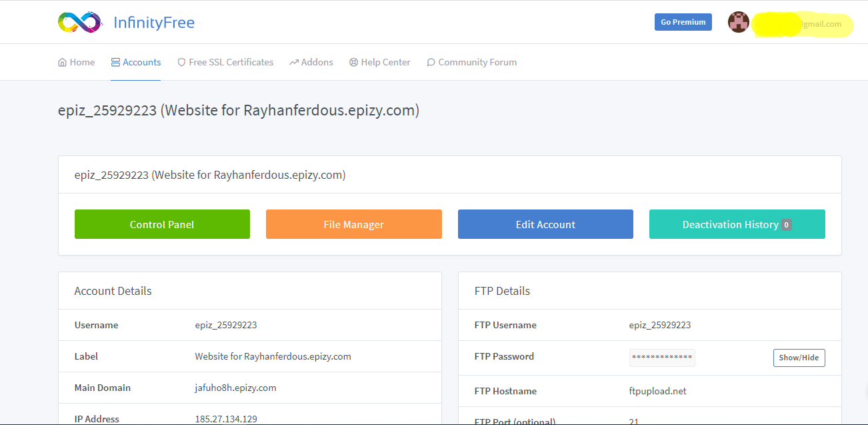
Task: Click the IP Address label
Action: 97,419
